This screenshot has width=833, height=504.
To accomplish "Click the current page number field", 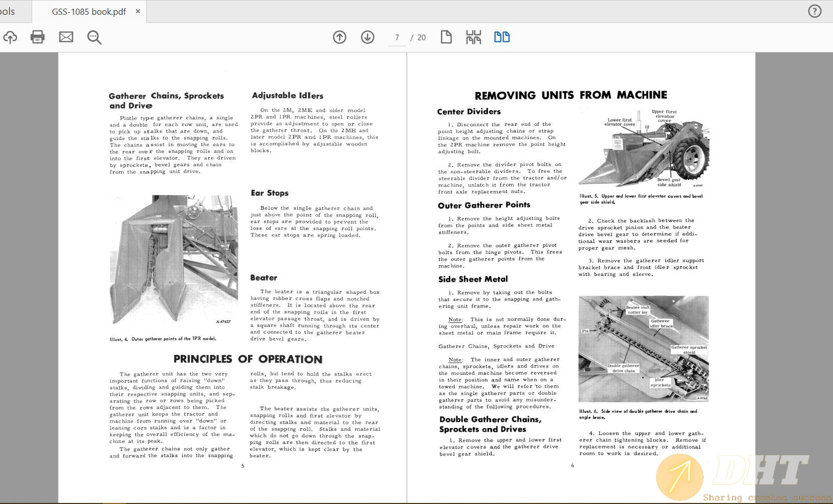I will tap(397, 38).
